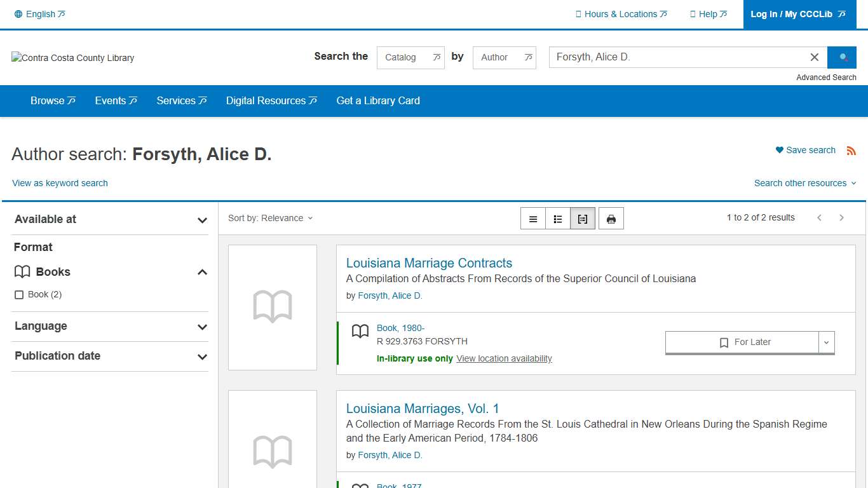Click the heart icon beside Save search
The image size is (868, 488).
pos(779,150)
